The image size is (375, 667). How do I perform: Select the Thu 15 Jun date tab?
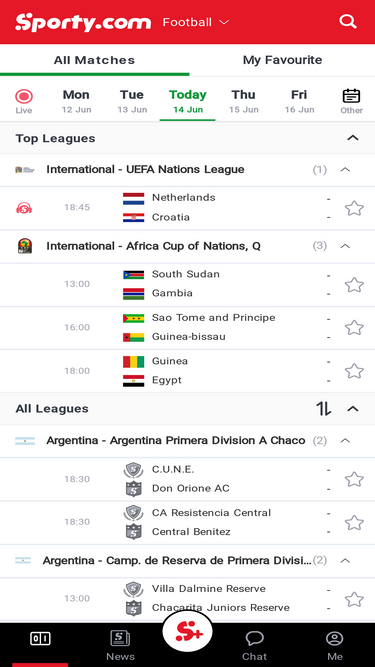point(244,101)
